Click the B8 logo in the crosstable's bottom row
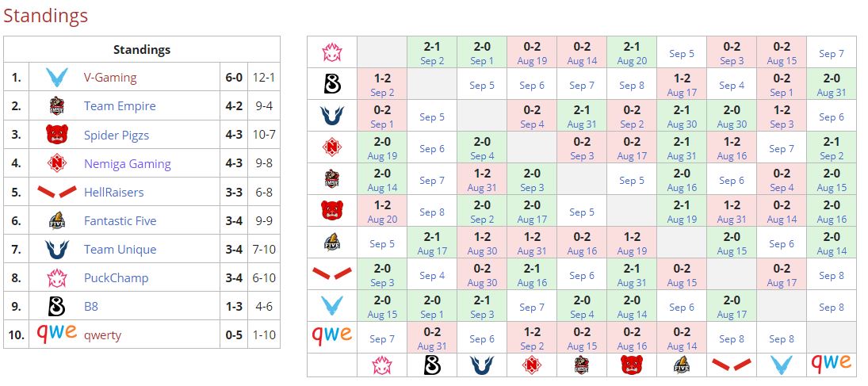This screenshot has height=386, width=868. pyautogui.click(x=432, y=365)
